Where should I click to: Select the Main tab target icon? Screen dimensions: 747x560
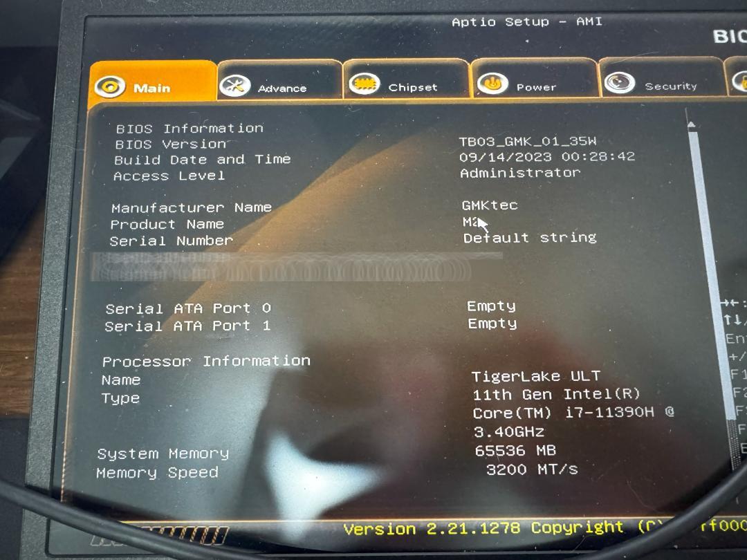[x=109, y=86]
